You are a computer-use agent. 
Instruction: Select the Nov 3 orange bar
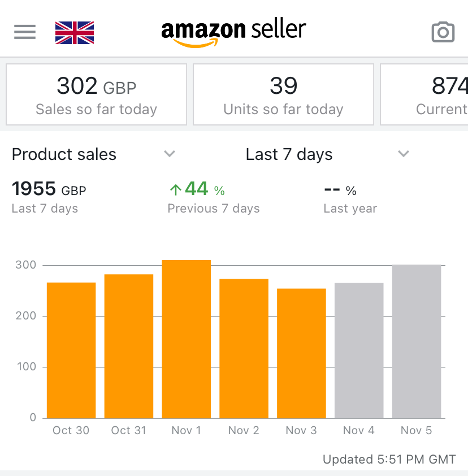point(301,353)
